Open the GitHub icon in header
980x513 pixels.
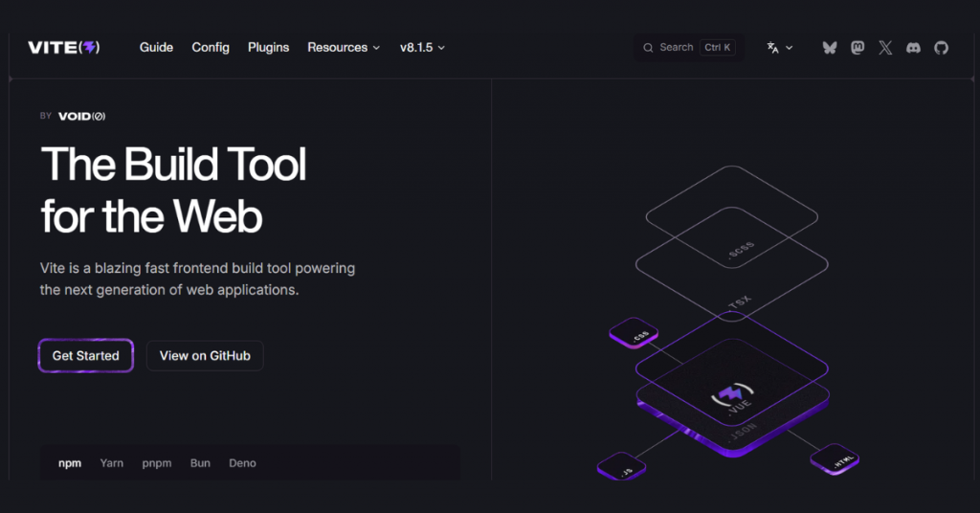[x=942, y=48]
